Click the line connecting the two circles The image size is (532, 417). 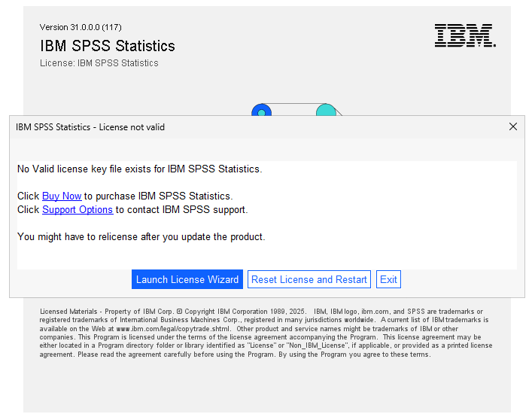[x=293, y=105]
